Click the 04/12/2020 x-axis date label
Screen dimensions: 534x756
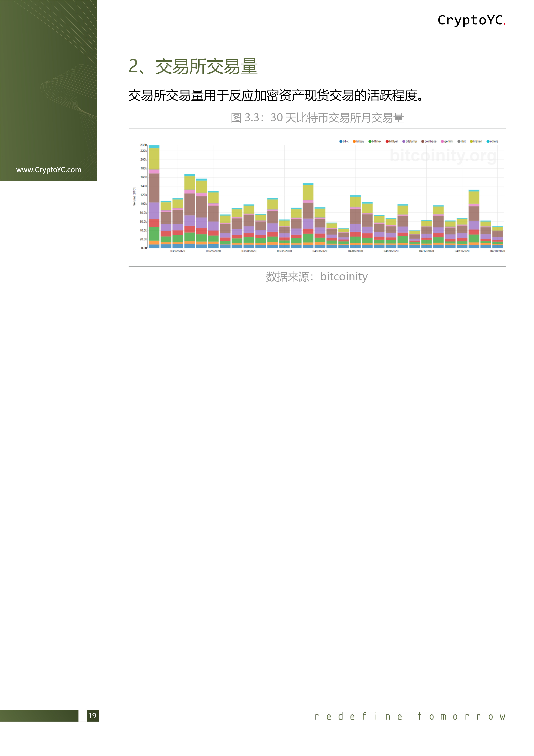(x=426, y=251)
